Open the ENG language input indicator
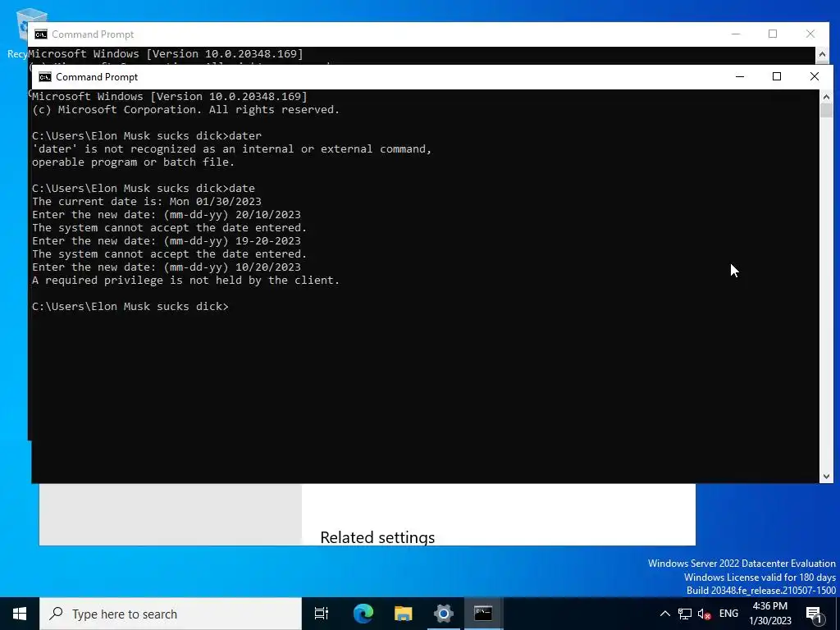The width and height of the screenshot is (840, 630). (x=728, y=614)
